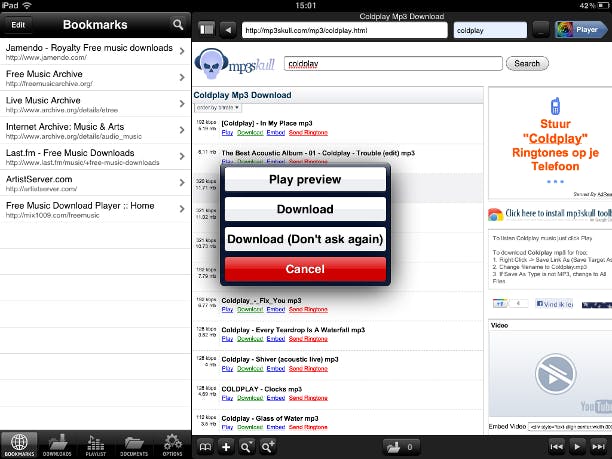Toggle the sidebar panel layout icon

coord(206,30)
